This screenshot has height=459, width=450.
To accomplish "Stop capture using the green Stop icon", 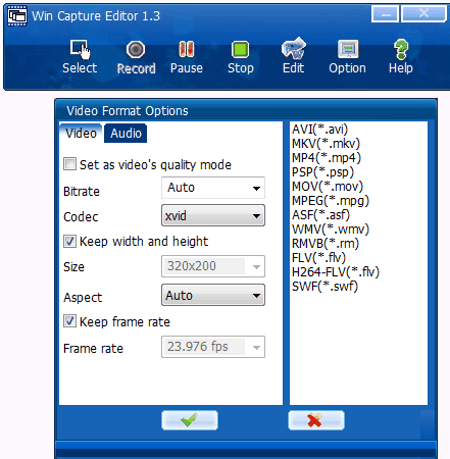I will (x=240, y=50).
